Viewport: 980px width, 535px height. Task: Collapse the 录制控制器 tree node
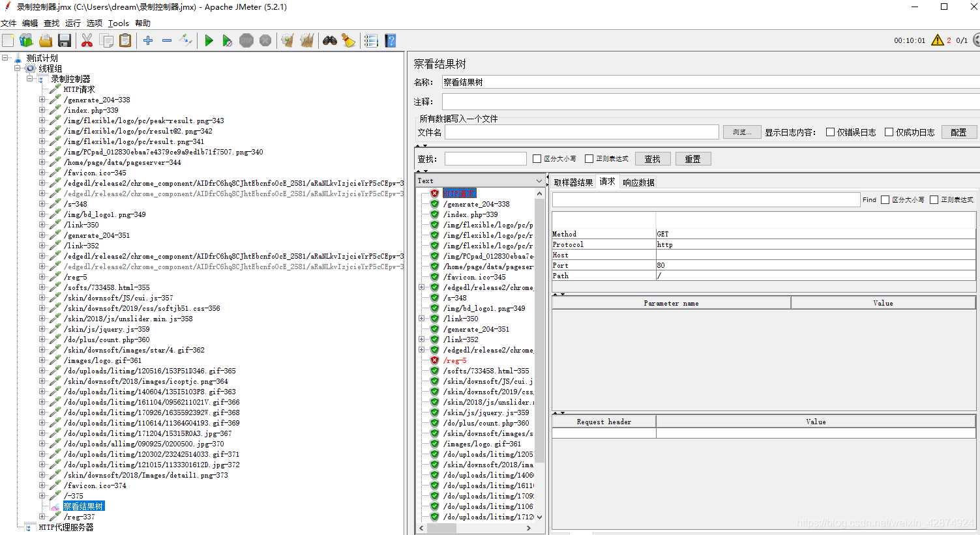click(30, 79)
